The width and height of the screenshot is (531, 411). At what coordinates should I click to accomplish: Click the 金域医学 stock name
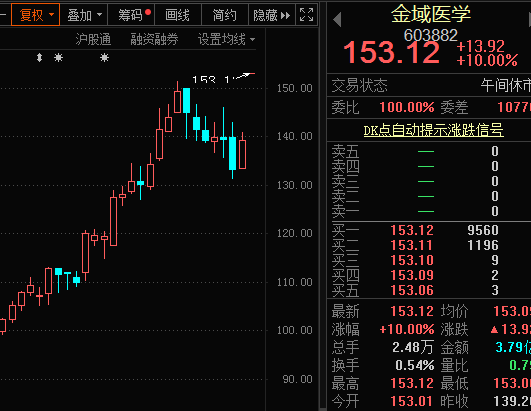[x=431, y=14]
